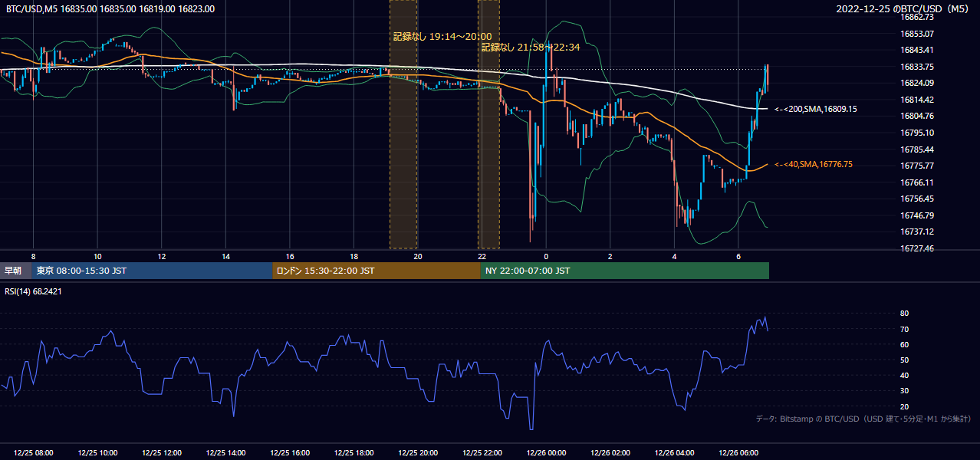This screenshot has width=980, height=460.
Task: Click price axis label 16756.45
Action: [x=917, y=199]
